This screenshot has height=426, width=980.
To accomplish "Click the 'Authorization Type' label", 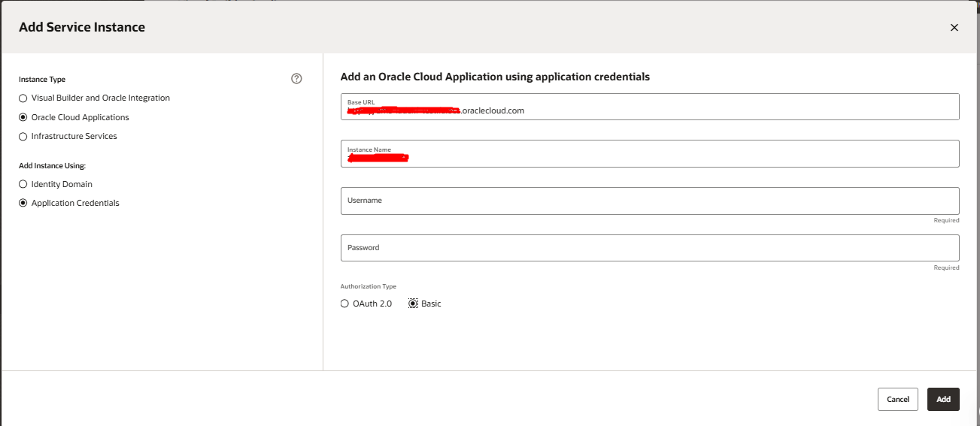I will (369, 286).
